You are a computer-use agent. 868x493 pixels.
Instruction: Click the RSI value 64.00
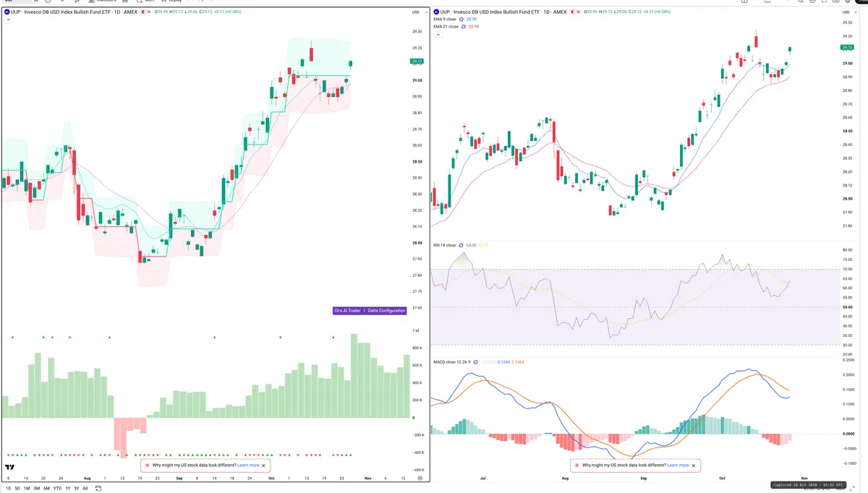click(472, 245)
